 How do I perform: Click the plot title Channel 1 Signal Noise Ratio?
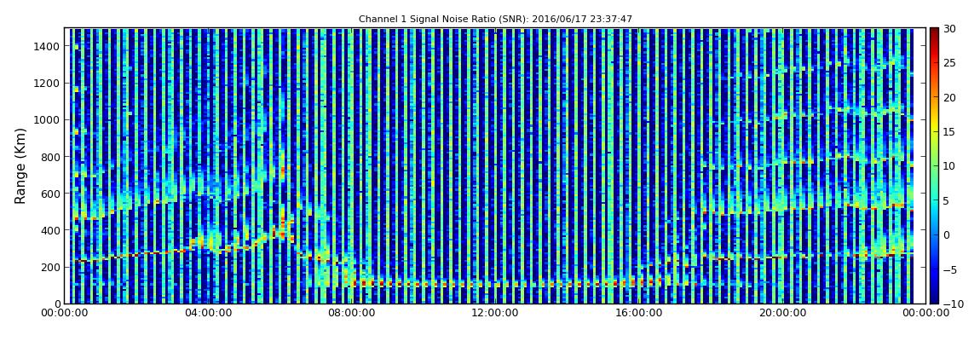495,20
